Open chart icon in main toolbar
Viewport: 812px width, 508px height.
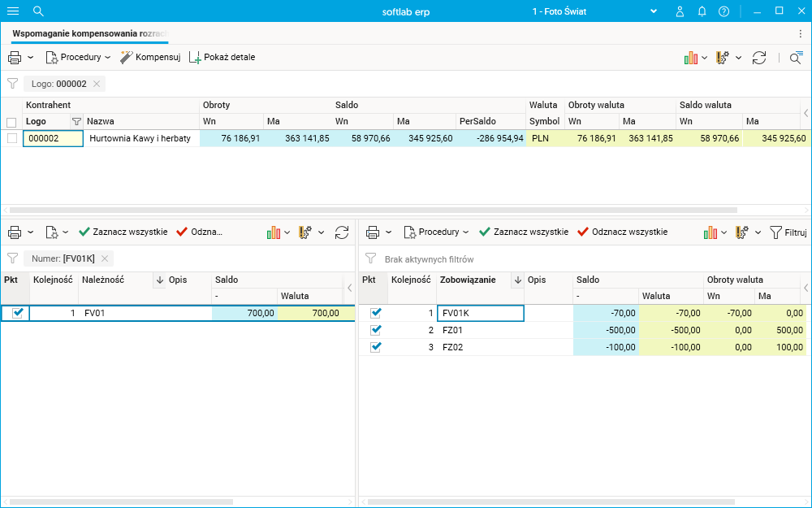coord(691,58)
